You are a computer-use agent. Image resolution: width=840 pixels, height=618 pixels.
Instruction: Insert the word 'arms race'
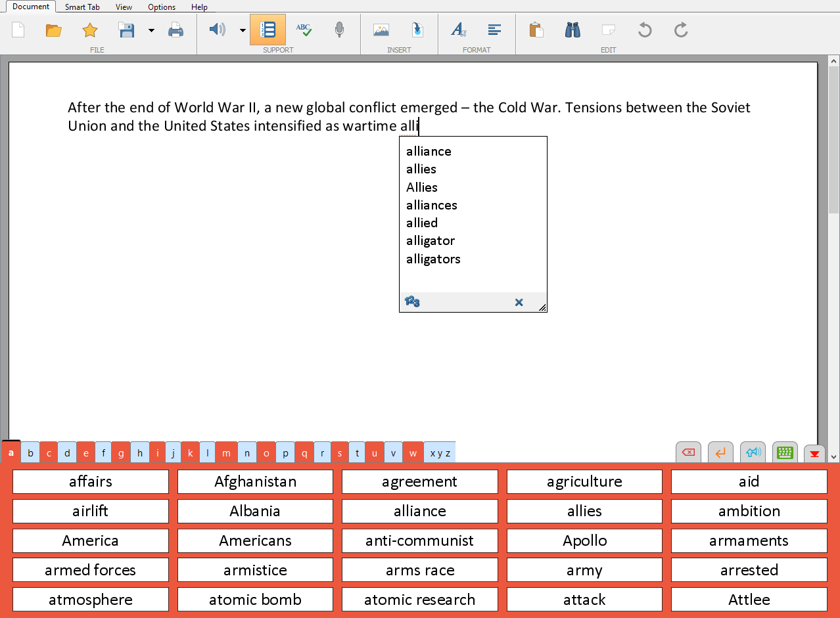420,570
